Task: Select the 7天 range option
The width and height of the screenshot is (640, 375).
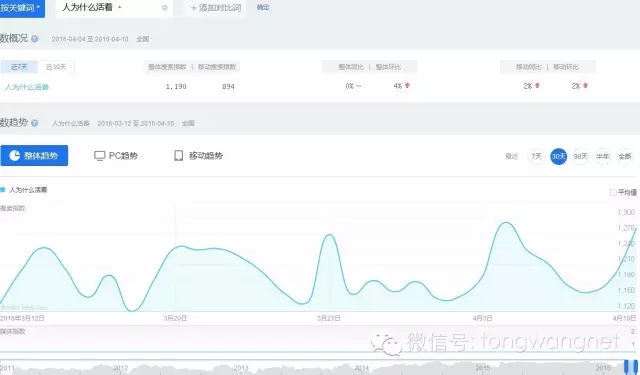Action: (x=536, y=156)
